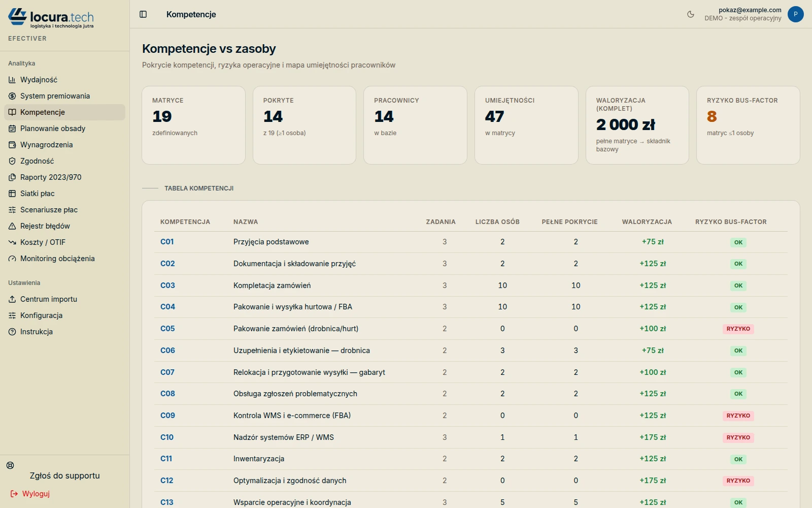812x508 pixels.
Task: Click the System premiowania coin icon
Action: [x=12, y=96]
